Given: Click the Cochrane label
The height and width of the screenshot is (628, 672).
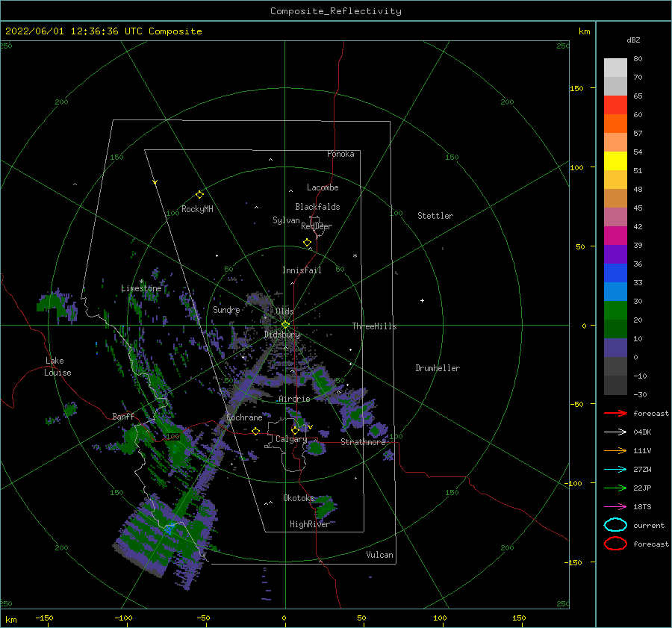Looking at the screenshot, I should coord(244,417).
